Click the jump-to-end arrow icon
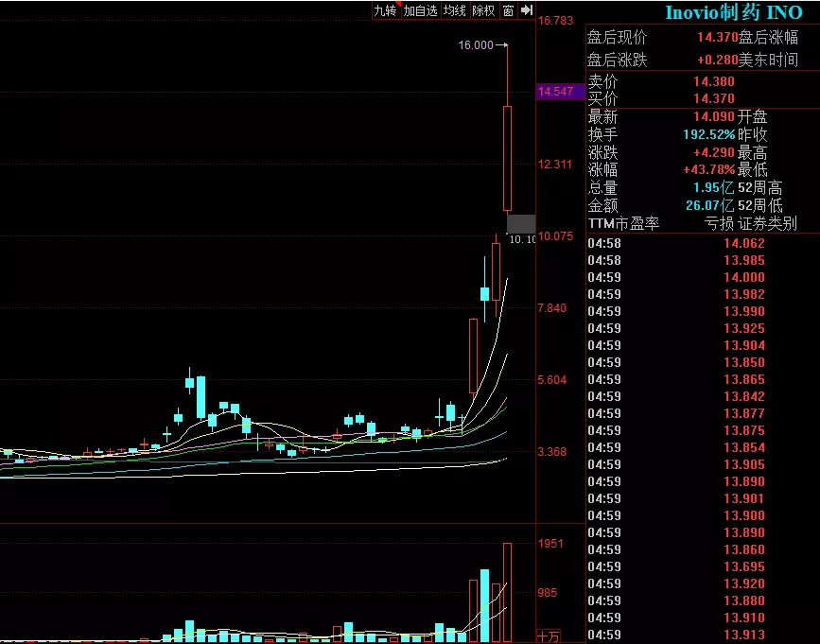Screen dimensions: 820x644 tap(527, 10)
